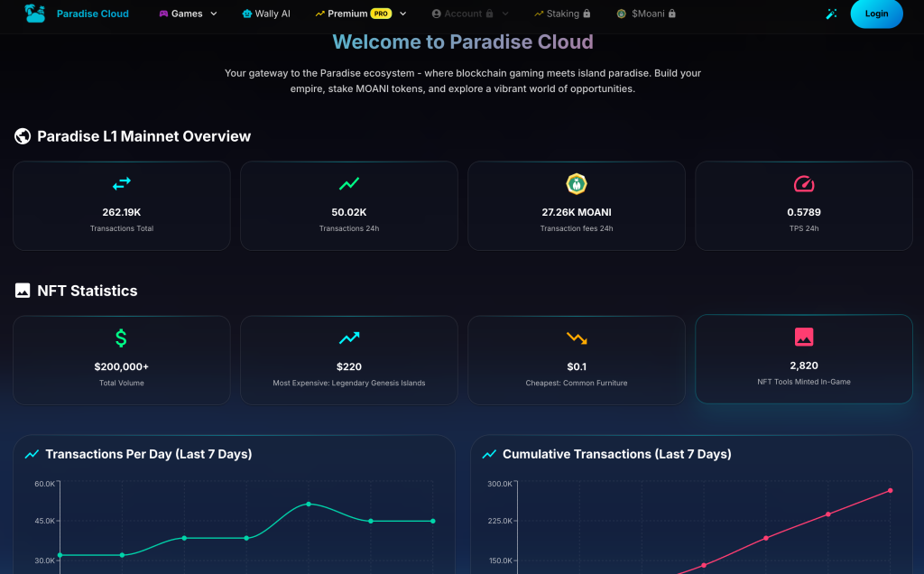
Task: Click the Paradise Cloud brand name link
Action: (92, 14)
